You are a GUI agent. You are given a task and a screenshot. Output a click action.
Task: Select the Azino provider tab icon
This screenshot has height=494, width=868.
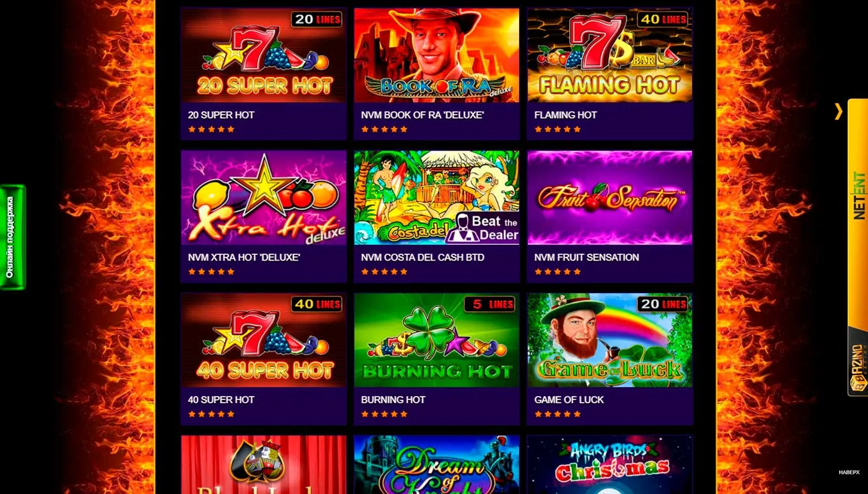tap(858, 367)
